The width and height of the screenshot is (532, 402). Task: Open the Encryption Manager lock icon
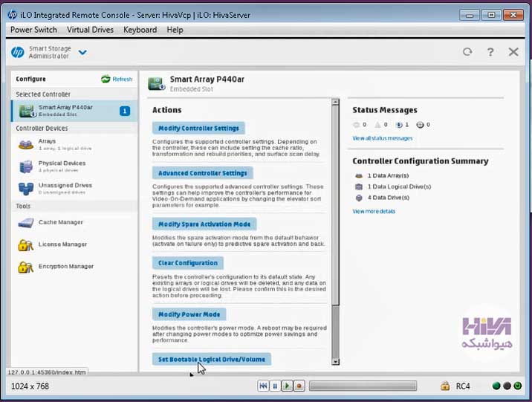(26, 267)
